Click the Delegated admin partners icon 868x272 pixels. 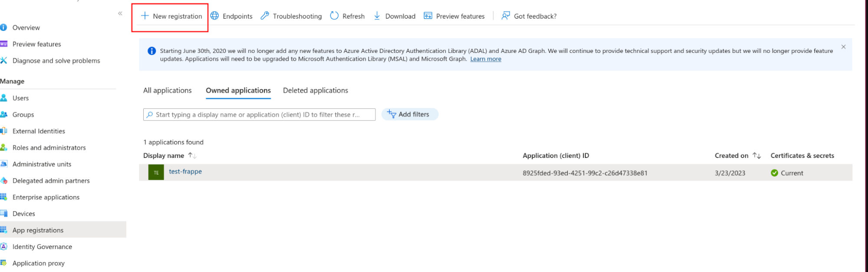pos(3,180)
